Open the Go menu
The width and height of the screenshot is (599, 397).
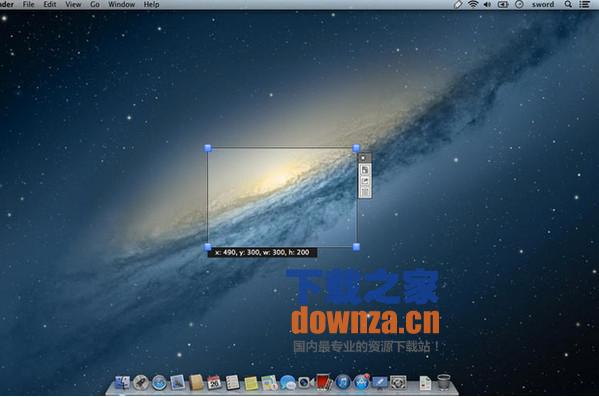point(95,4)
